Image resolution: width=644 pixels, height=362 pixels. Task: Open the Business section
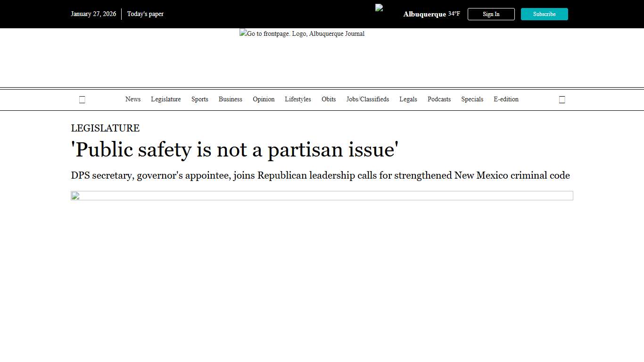(231, 99)
